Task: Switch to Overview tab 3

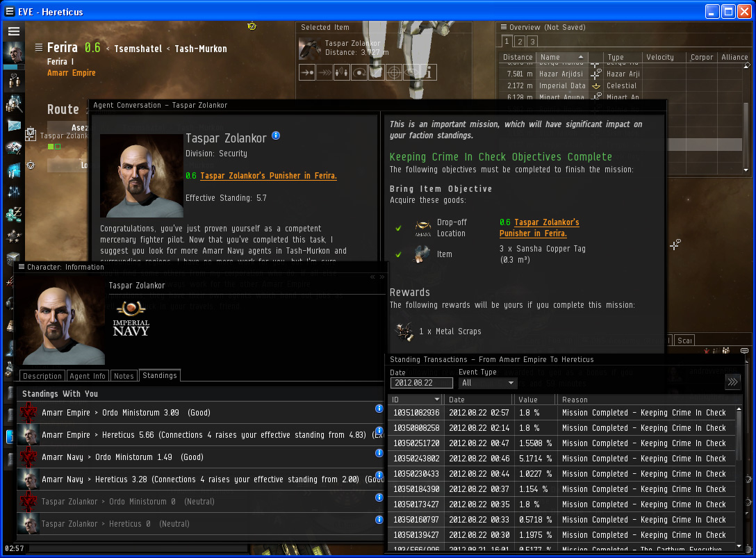Action: point(532,42)
